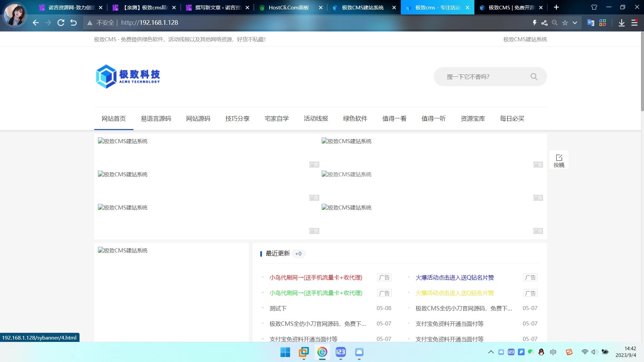Open the 每日必买 nav item
This screenshot has height=362, width=644.
[x=512, y=118]
